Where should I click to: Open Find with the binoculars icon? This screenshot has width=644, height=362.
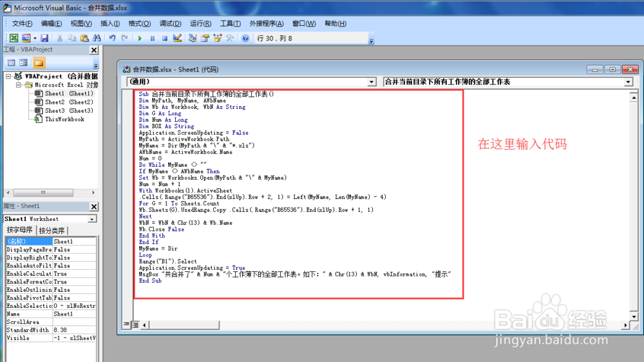coord(97,38)
